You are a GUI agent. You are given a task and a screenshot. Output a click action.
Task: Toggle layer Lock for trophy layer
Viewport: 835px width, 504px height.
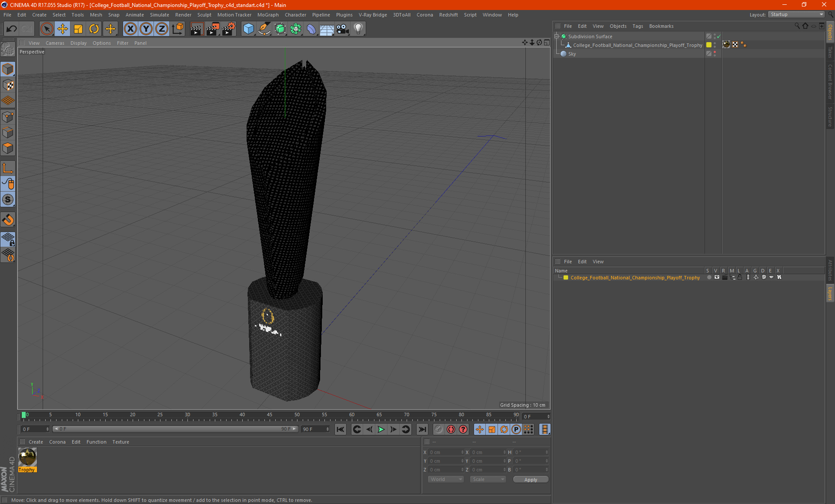740,277
